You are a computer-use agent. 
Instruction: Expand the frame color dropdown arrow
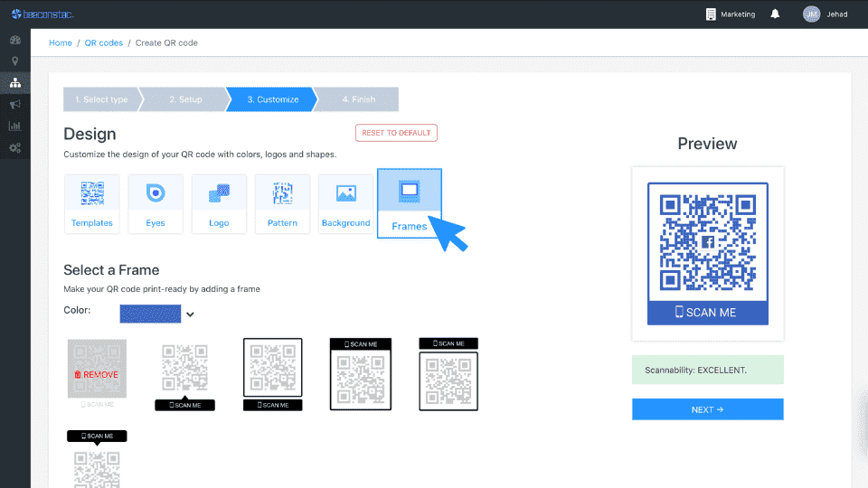190,314
